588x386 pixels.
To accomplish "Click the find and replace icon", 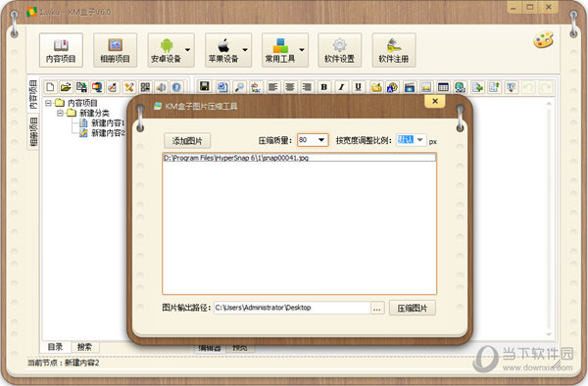I will 256,87.
